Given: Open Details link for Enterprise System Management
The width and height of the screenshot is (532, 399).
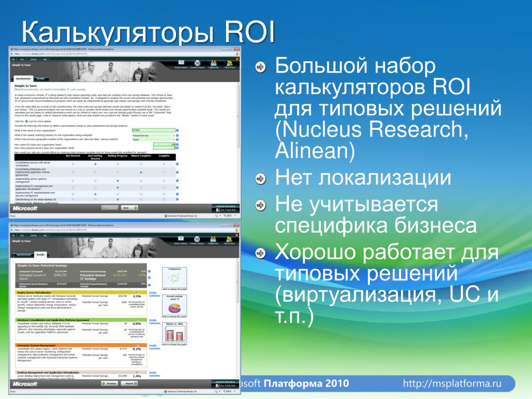Looking at the screenshot, I should coord(153,345).
